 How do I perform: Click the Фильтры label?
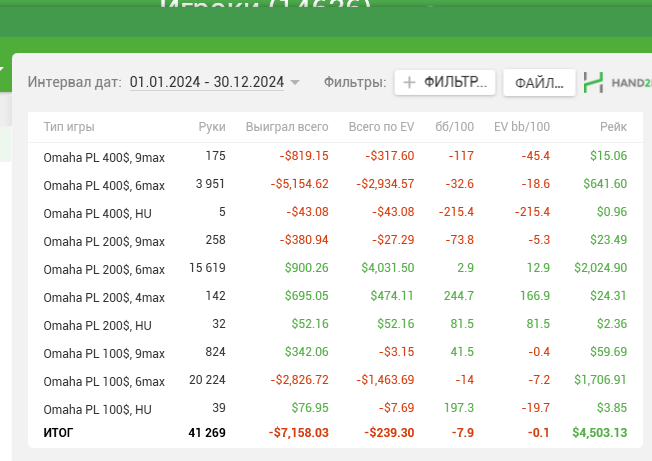(x=355, y=82)
